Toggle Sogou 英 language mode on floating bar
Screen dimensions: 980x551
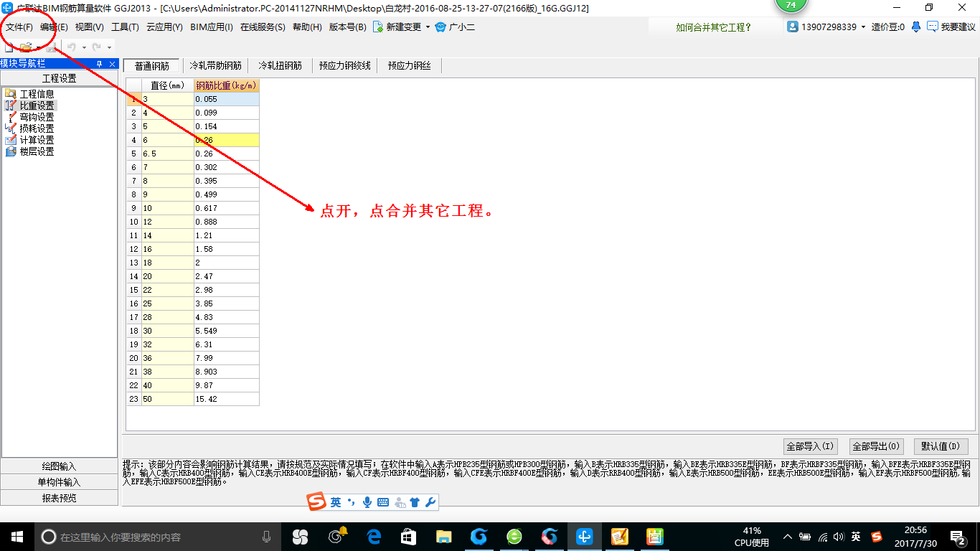tap(336, 502)
